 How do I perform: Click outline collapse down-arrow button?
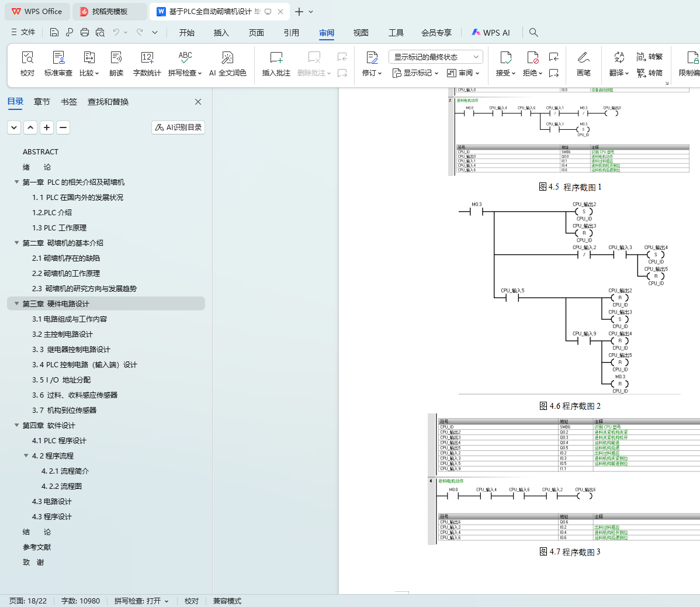click(14, 127)
